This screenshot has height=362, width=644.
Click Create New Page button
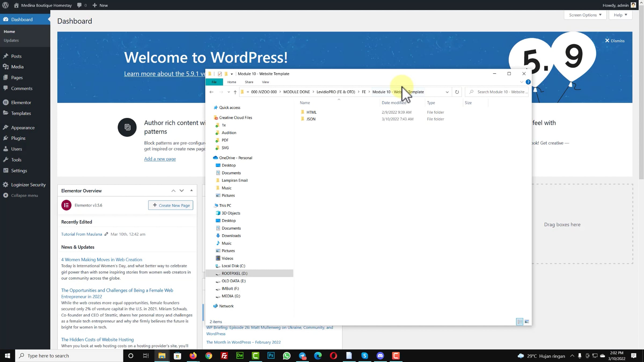[171, 205]
